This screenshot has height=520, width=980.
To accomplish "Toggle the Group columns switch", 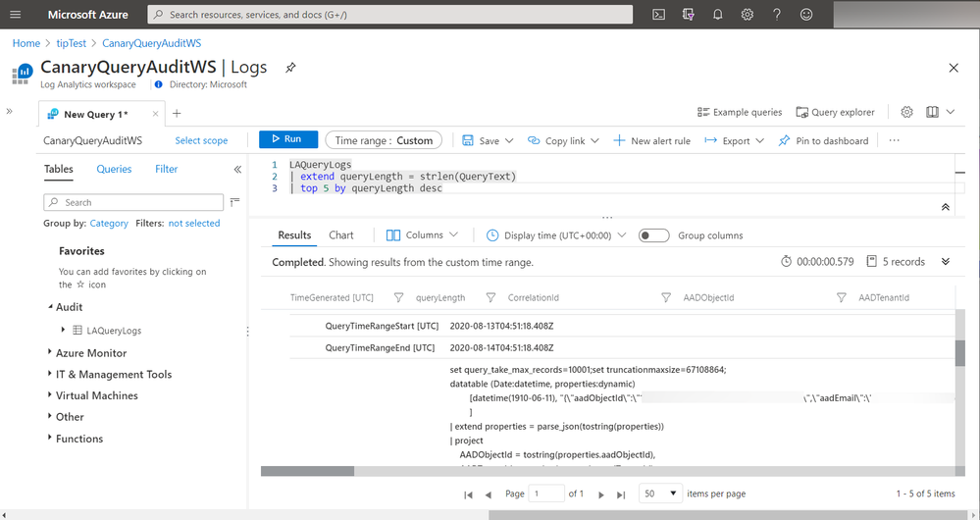I will click(653, 235).
